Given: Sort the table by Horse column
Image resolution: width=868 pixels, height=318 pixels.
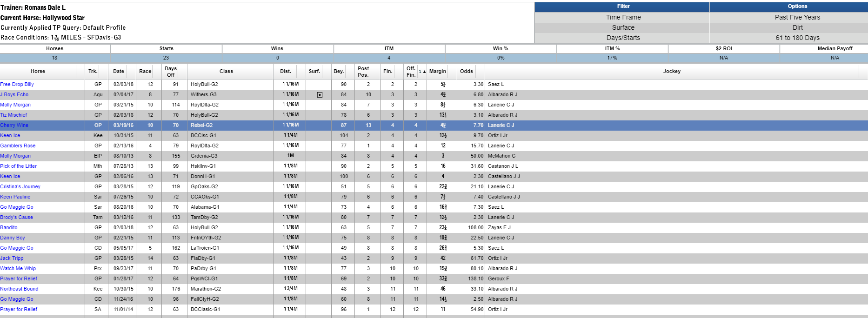Looking at the screenshot, I should tap(38, 72).
